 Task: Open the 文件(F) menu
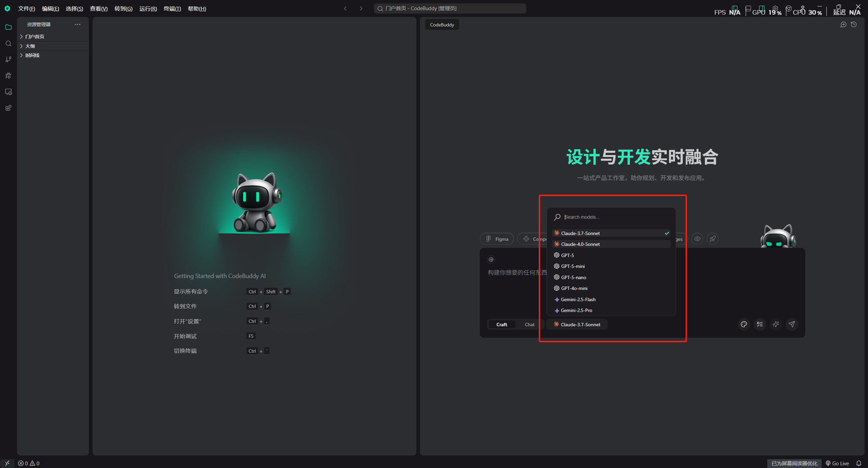(26, 8)
